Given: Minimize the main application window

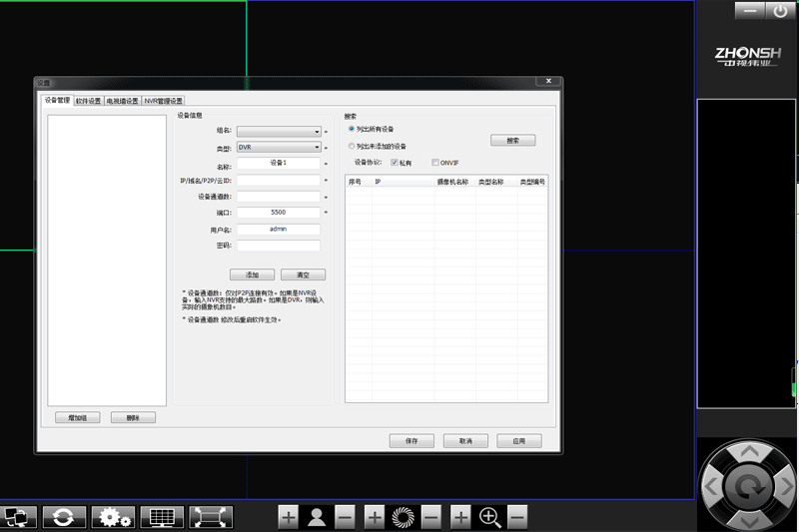Looking at the screenshot, I should [x=750, y=11].
